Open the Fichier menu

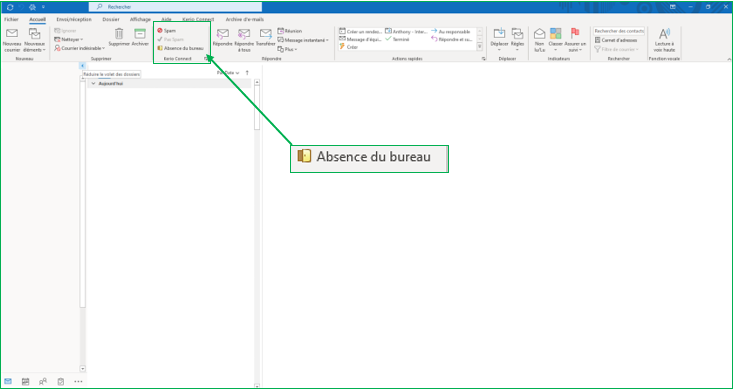[11, 19]
